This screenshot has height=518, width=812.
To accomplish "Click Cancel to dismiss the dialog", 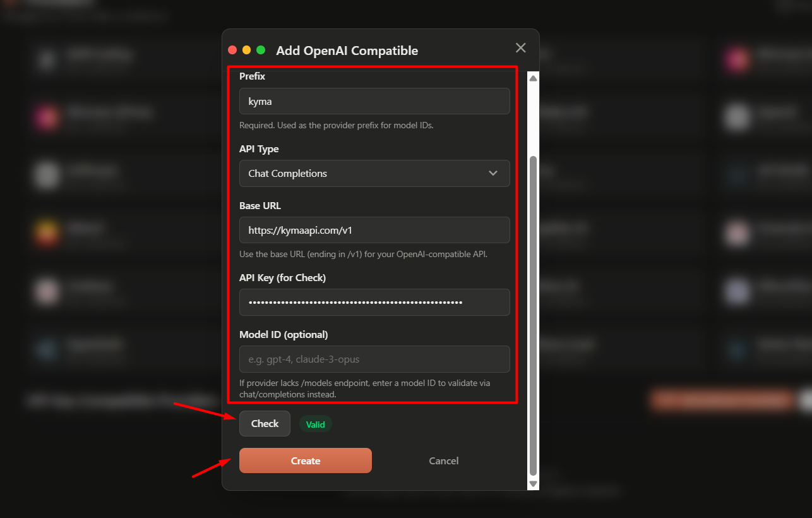I will tap(443, 461).
